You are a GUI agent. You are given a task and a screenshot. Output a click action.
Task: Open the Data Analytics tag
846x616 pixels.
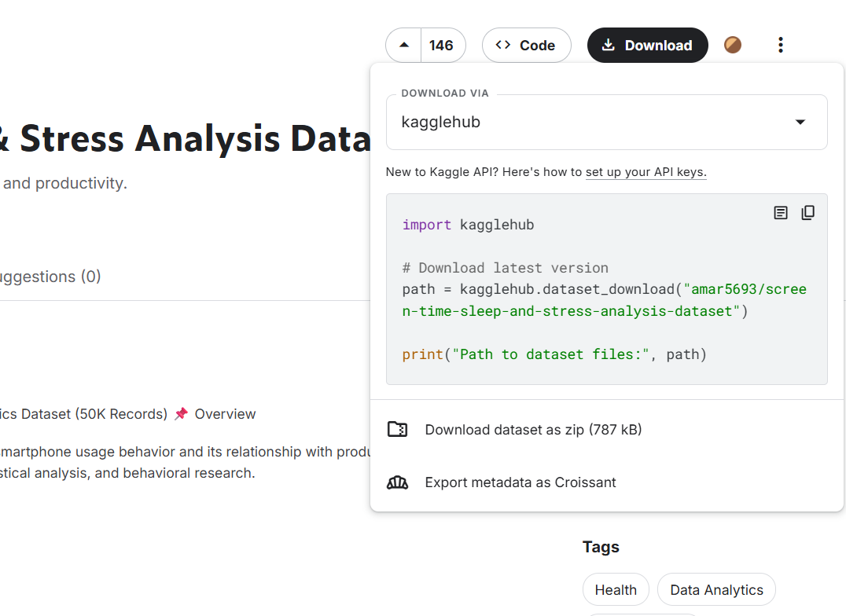click(716, 590)
